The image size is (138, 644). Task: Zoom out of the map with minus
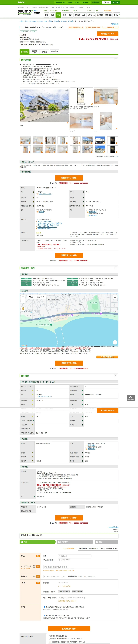tap(23, 301)
